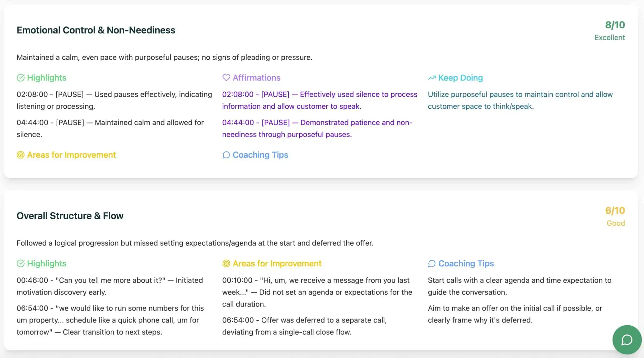Open the green chat bubble button
The height and width of the screenshot is (358, 644).
[627, 340]
